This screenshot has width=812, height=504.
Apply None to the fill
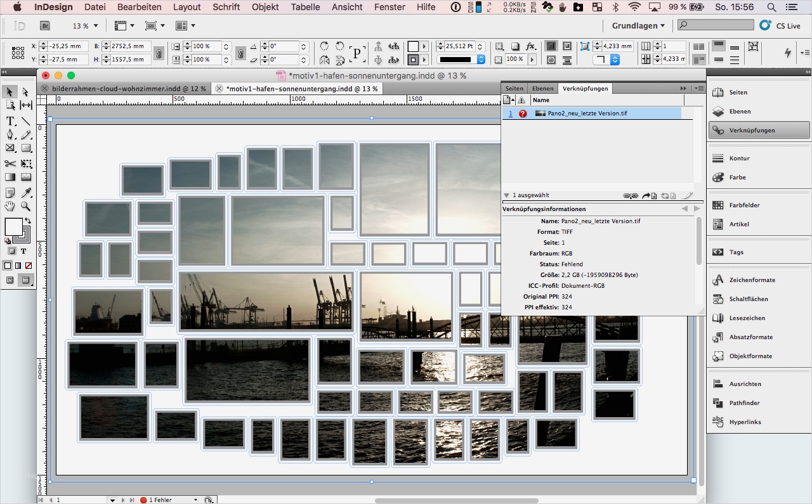(x=28, y=266)
